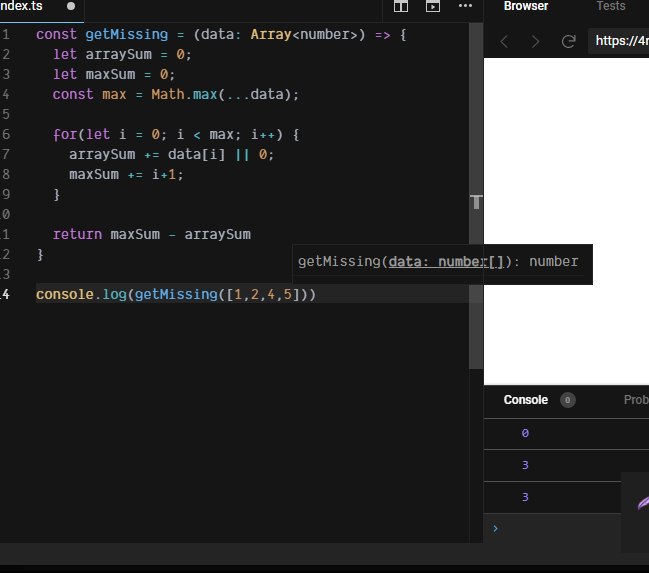This screenshot has width=649, height=573.
Task: Click the browser forward arrow
Action: pos(536,41)
